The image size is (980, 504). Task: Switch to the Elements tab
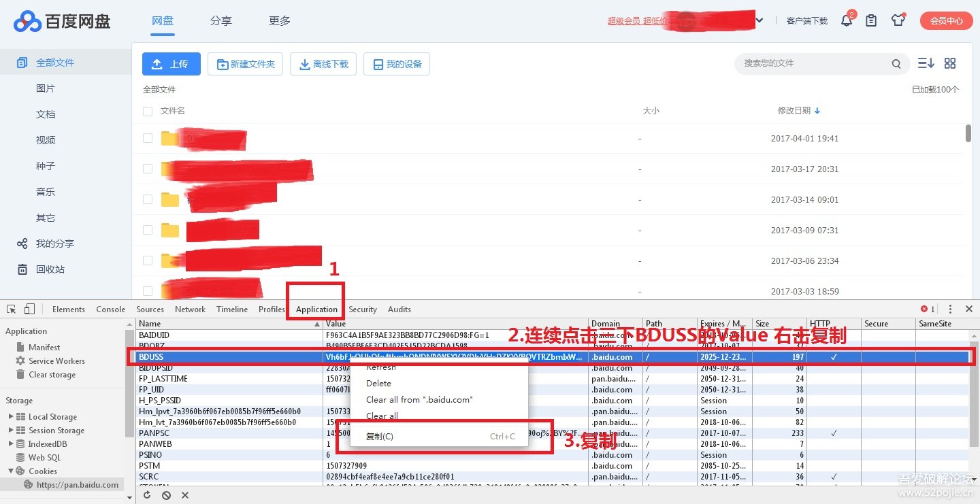[x=69, y=309]
